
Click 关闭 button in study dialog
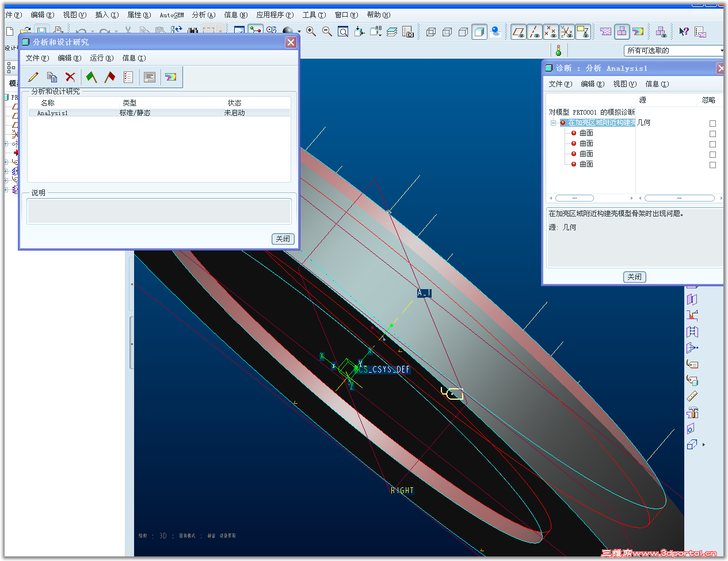click(x=283, y=239)
